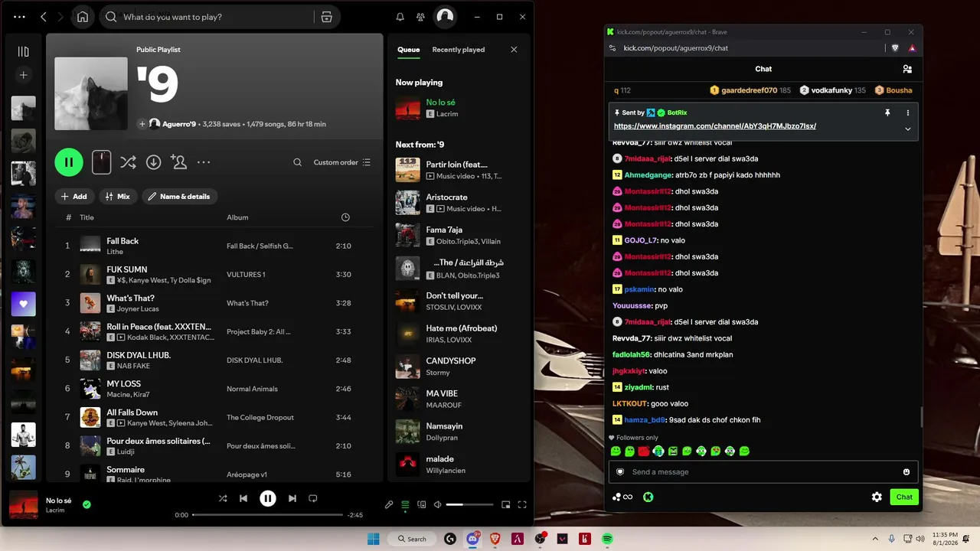Open Spotify profile avatar menu
The width and height of the screenshot is (980, 551).
click(445, 16)
